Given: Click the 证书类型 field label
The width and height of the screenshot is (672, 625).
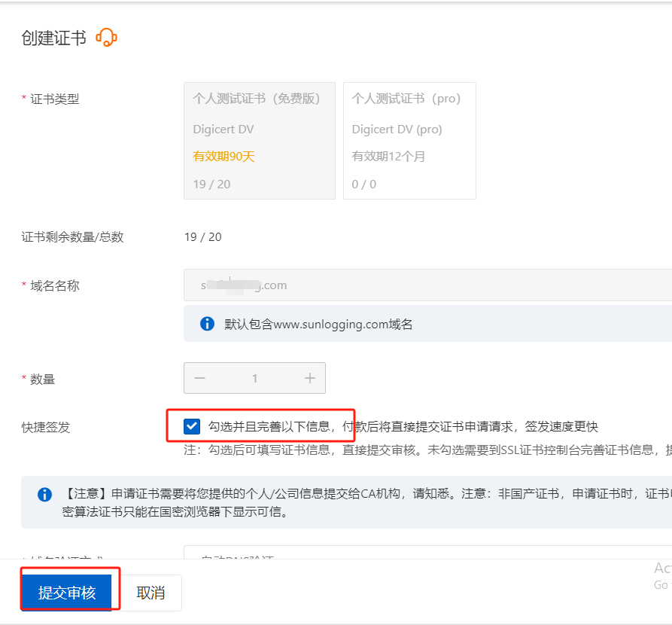Looking at the screenshot, I should (x=54, y=99).
